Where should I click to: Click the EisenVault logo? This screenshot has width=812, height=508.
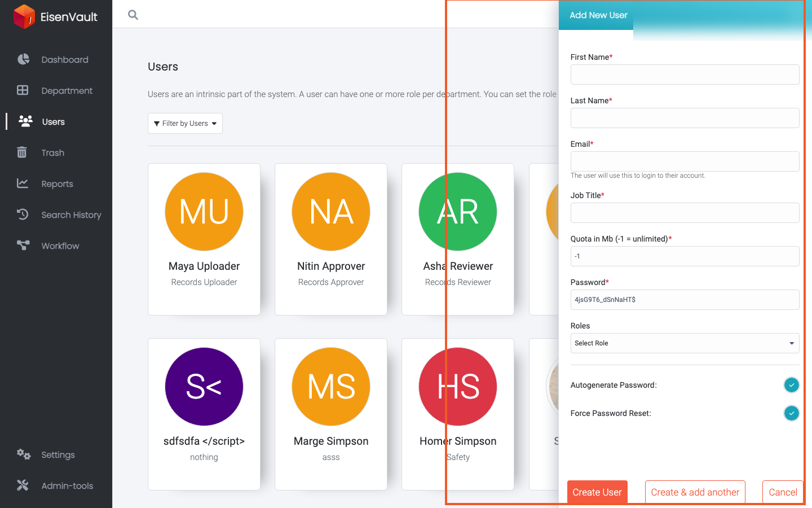55,16
